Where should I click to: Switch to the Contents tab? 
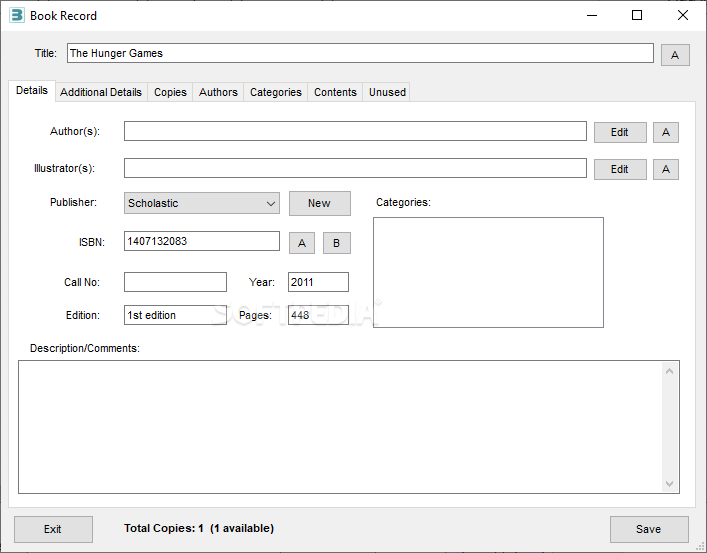(335, 92)
